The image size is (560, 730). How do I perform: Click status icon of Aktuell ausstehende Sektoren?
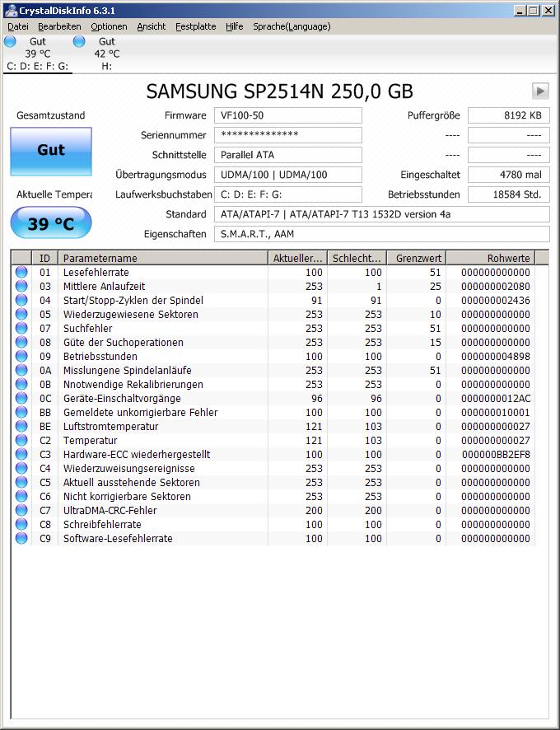point(21,482)
